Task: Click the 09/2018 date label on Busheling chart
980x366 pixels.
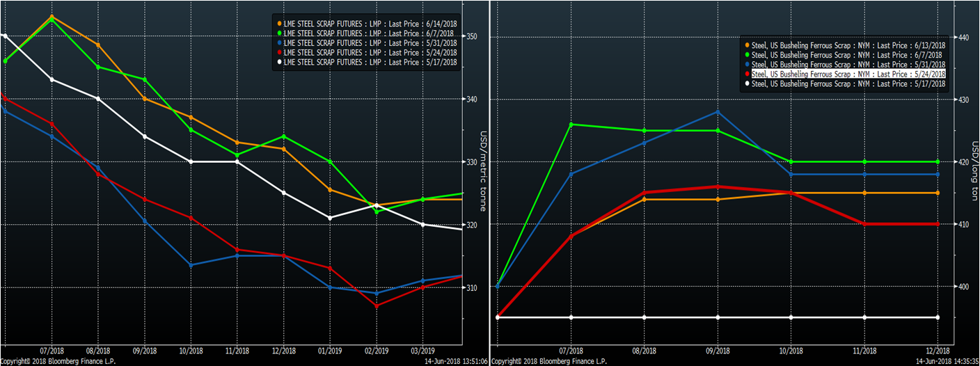Action: click(x=717, y=350)
